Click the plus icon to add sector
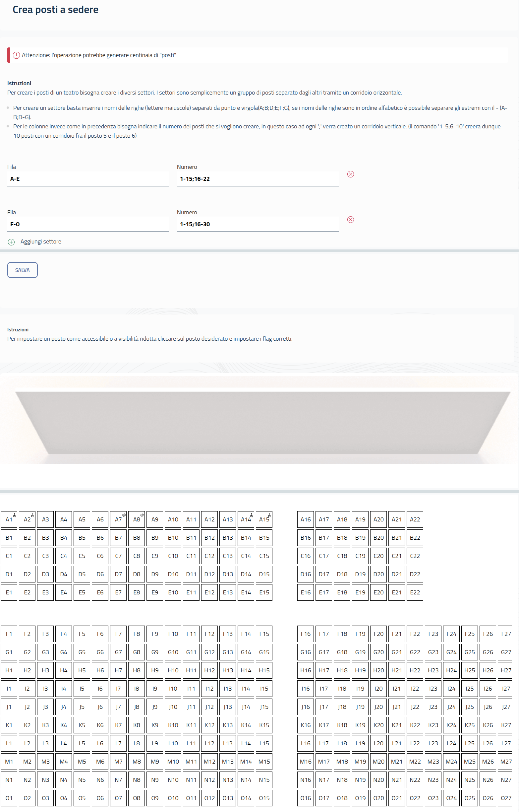The width and height of the screenshot is (519, 812). pos(11,242)
